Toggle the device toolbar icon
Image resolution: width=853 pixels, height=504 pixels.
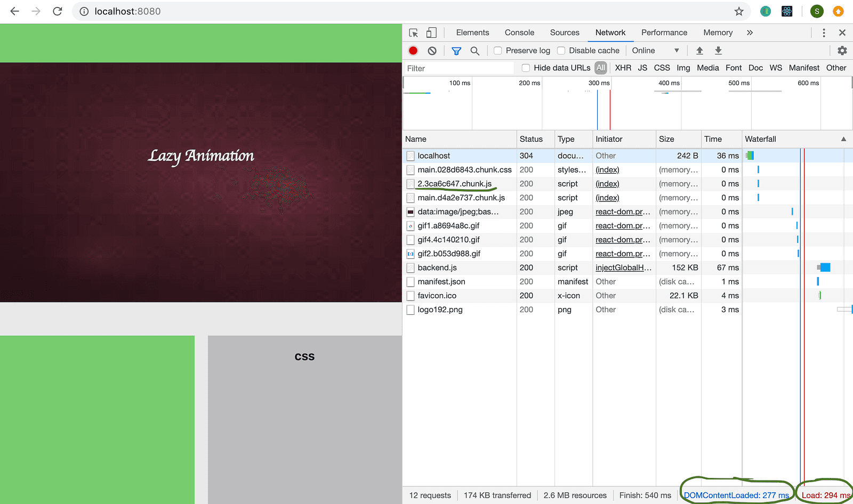[431, 32]
